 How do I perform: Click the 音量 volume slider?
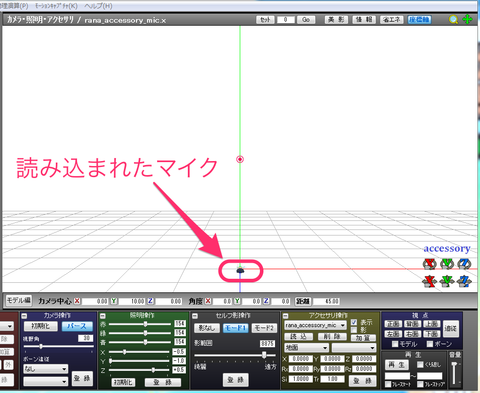(x=454, y=373)
